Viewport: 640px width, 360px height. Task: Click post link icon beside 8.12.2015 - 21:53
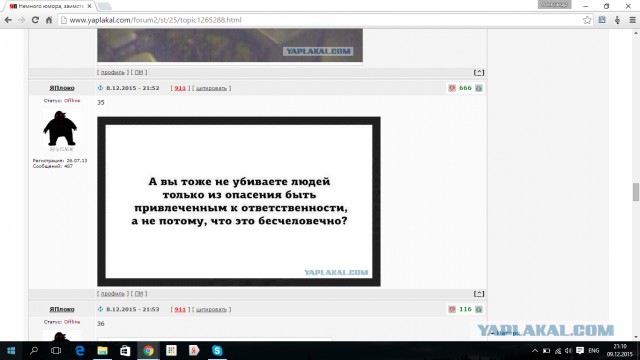pyautogui.click(x=100, y=309)
